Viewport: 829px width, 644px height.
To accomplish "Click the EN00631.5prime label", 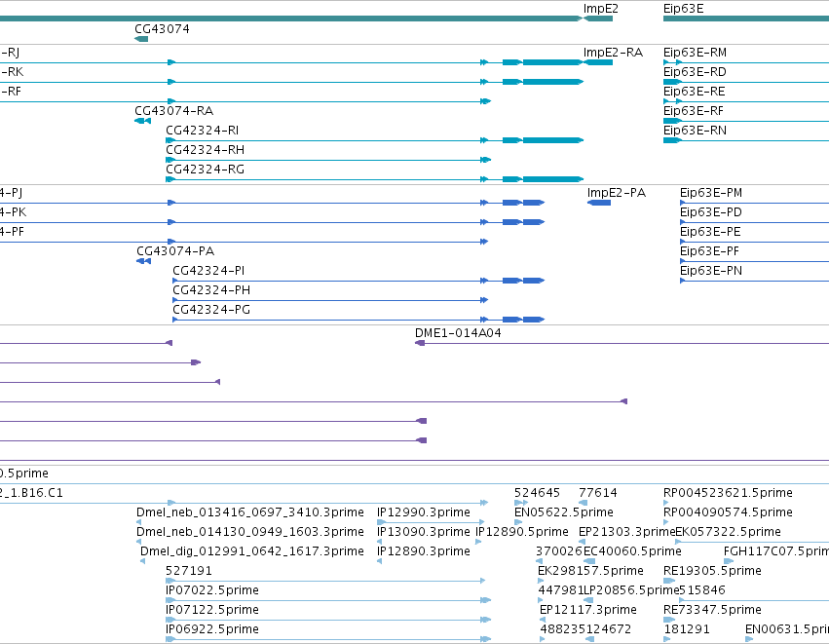I will pos(787,629).
